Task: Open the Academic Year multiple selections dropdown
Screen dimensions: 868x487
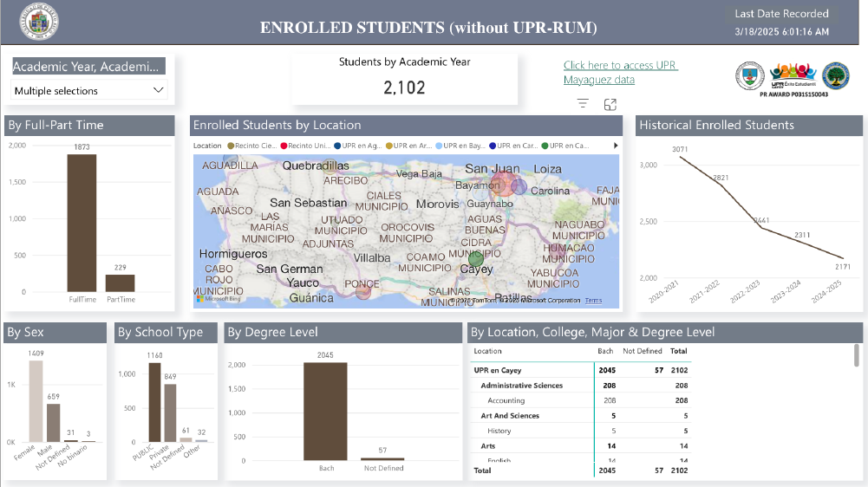Action: pyautogui.click(x=89, y=90)
